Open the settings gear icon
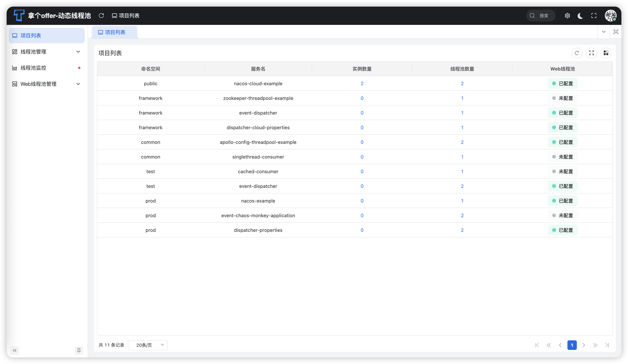The width and height of the screenshot is (628, 364). [x=567, y=16]
